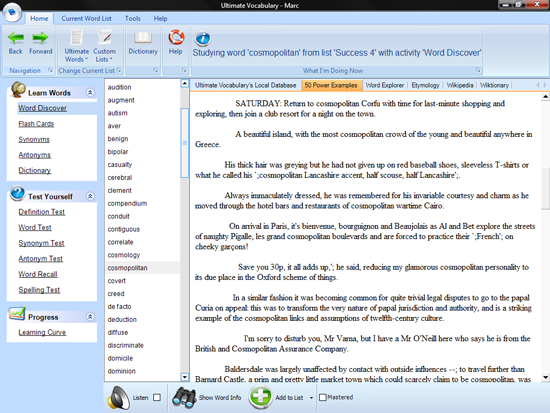Screen dimensions: 550x413
Task: Open the Wiktionary tab
Action: tap(494, 85)
